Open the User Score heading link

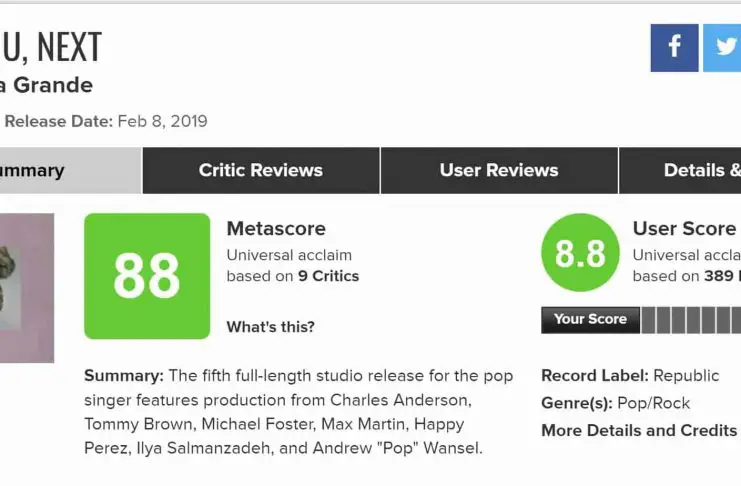(684, 229)
